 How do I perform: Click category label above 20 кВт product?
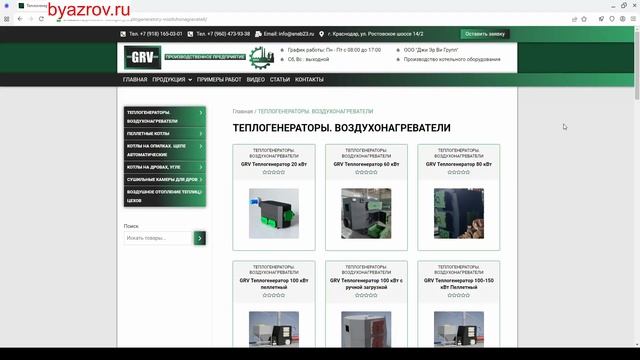[x=273, y=153]
